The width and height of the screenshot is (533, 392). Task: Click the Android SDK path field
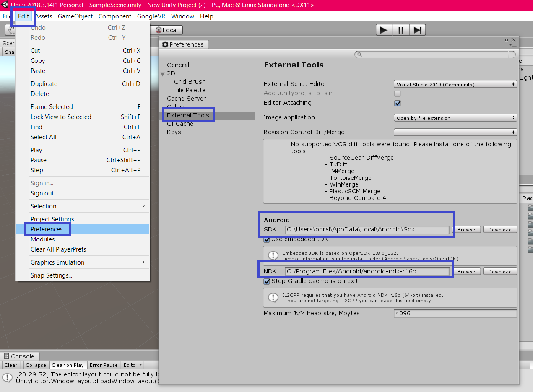pos(367,229)
